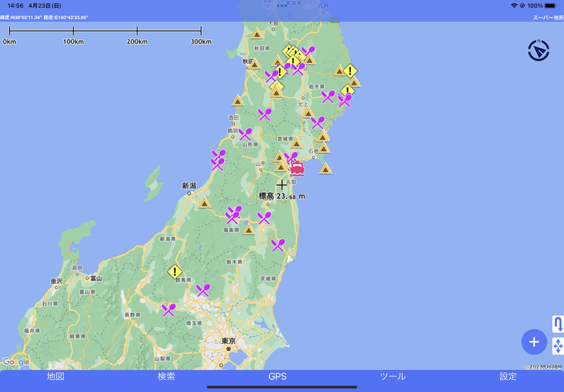This screenshot has width=564, height=392.
Task: Select the triangle marker near 大館
Action: point(257,34)
